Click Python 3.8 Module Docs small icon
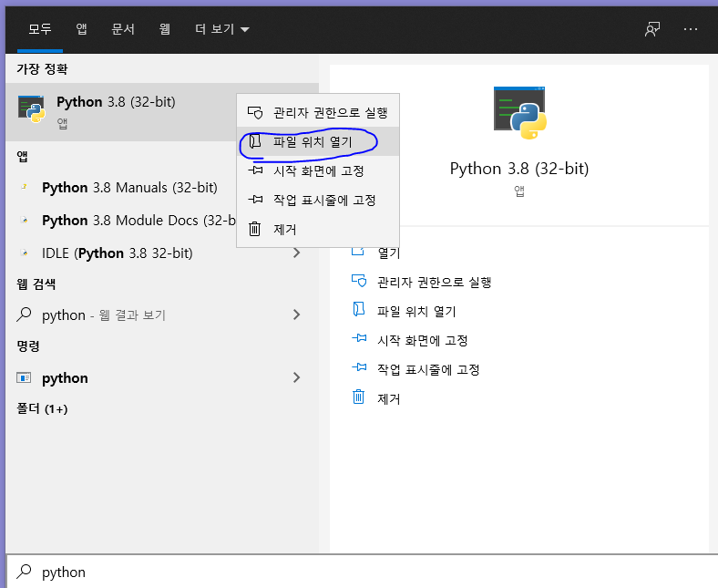The width and height of the screenshot is (718, 588). pos(25,220)
